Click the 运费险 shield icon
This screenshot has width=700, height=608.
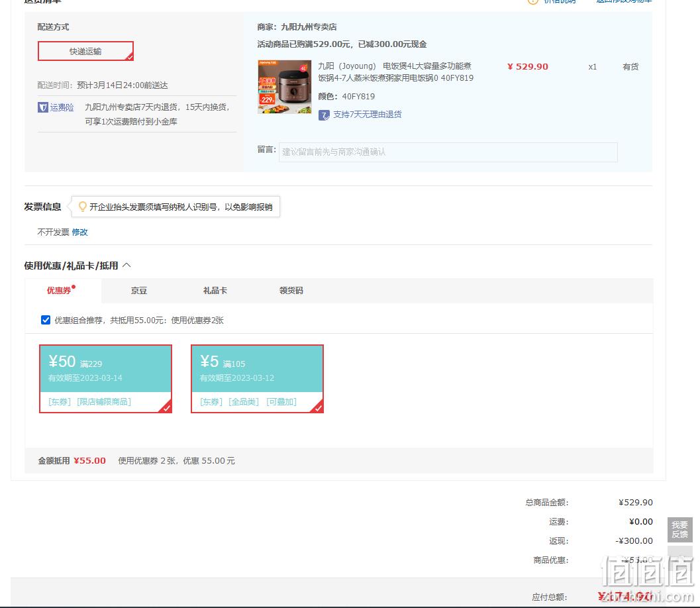coord(43,107)
